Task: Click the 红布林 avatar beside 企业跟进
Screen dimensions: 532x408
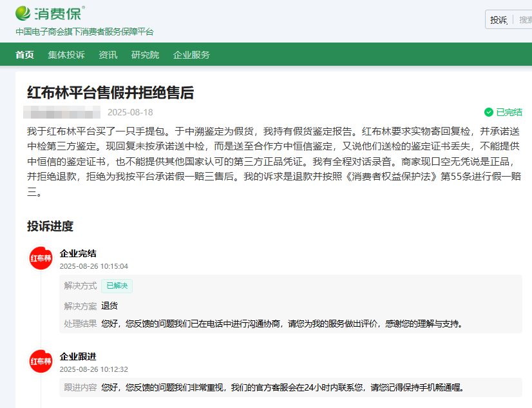Action: 41,361
